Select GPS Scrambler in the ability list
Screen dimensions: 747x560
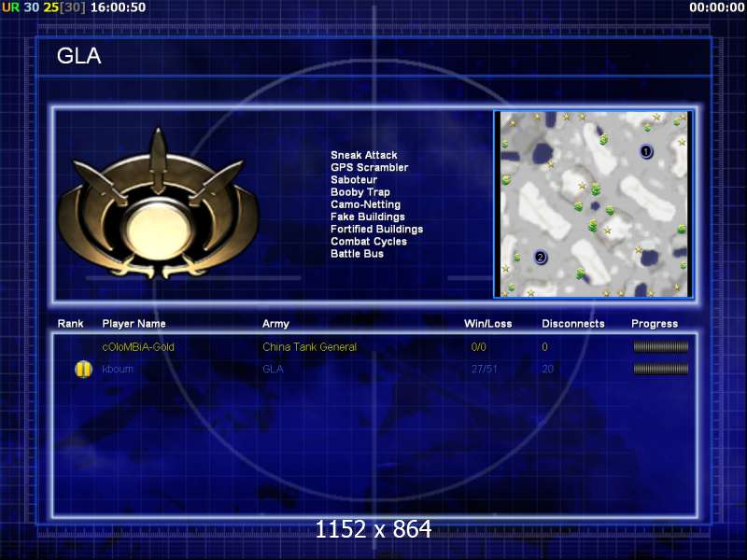pos(369,168)
